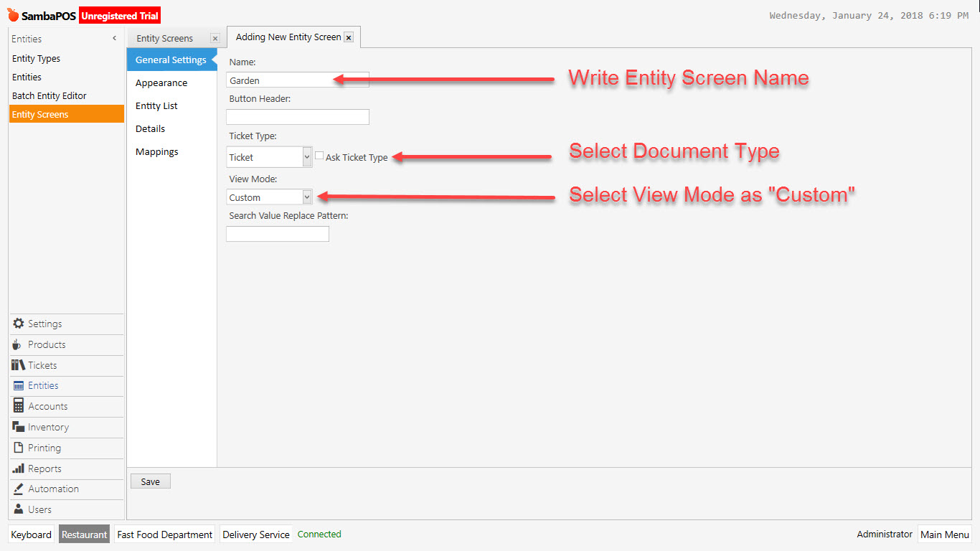
Task: Select the Adding New Entity Screen tab
Action: pos(287,37)
